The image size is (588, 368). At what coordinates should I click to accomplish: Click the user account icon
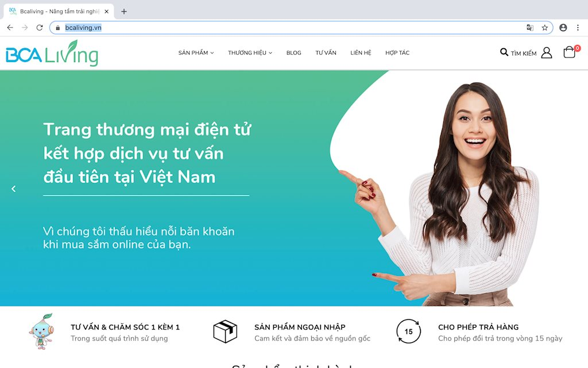(547, 52)
